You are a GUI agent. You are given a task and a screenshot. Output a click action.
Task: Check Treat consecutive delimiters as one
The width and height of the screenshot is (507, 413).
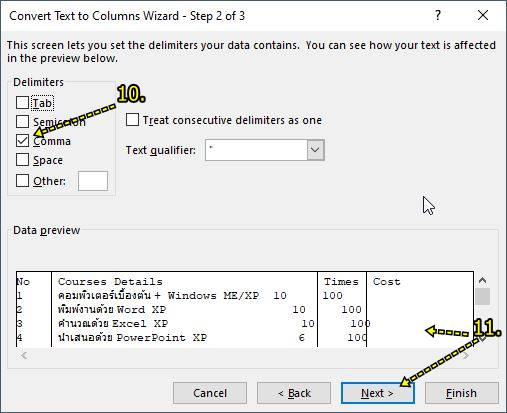(x=132, y=120)
